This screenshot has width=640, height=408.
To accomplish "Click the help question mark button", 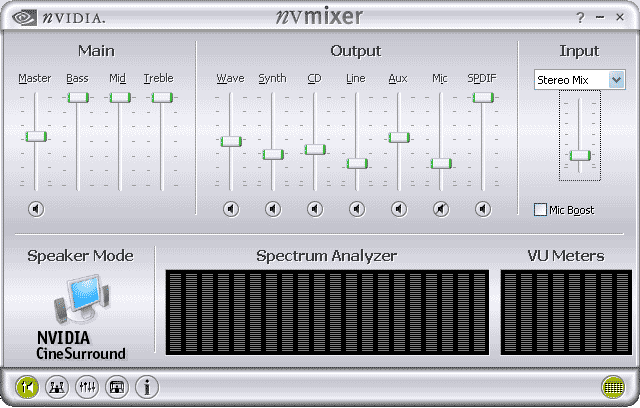I will point(580,18).
